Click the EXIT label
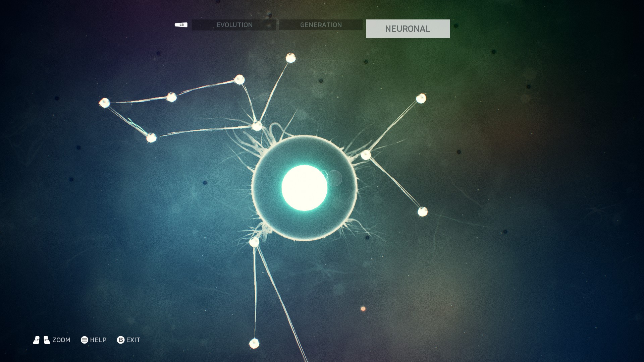This screenshot has height=362, width=644. click(x=133, y=340)
